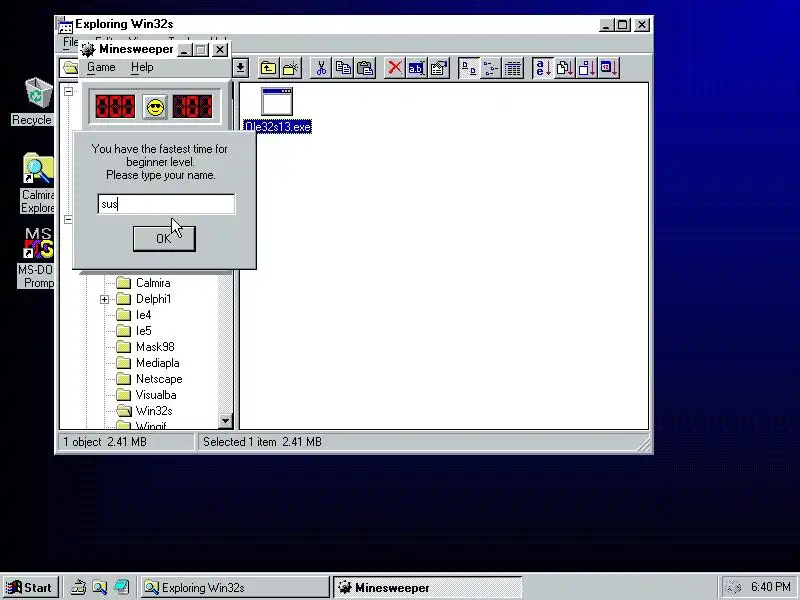The height and width of the screenshot is (600, 800).
Task: Select the Visualba folder
Action: point(156,395)
